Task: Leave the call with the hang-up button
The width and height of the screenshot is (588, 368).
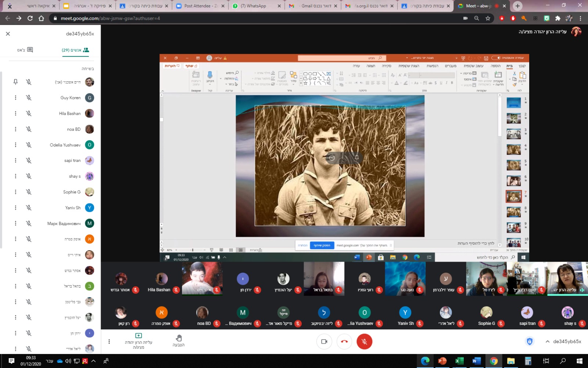Action: click(344, 342)
